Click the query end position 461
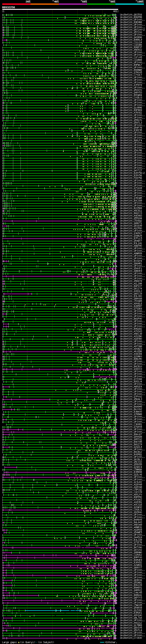This screenshot has width=146, height=644. (115, 11)
